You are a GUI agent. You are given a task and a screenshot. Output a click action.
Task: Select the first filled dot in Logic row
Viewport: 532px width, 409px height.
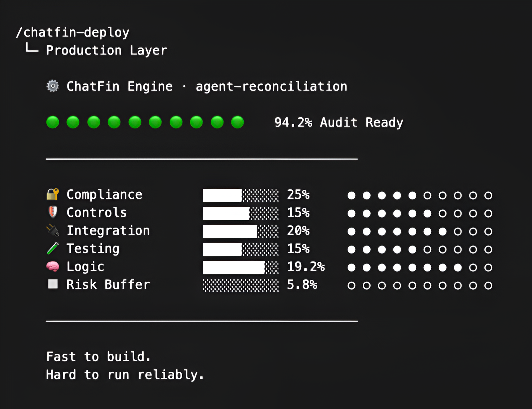click(x=351, y=267)
